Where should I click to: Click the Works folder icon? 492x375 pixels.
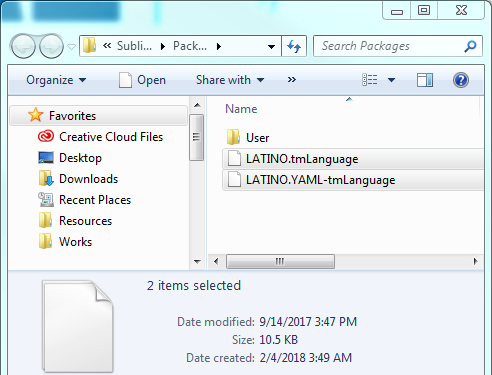pyautogui.click(x=45, y=241)
